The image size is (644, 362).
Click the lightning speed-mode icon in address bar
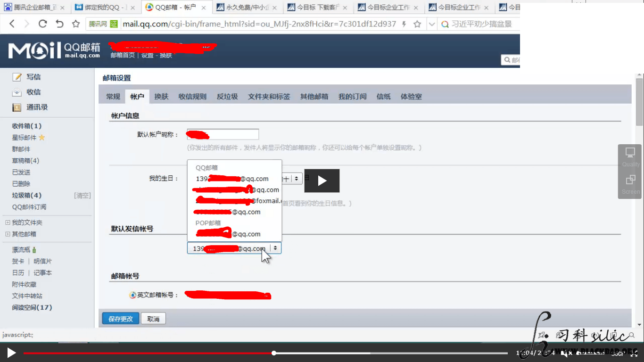tap(404, 24)
